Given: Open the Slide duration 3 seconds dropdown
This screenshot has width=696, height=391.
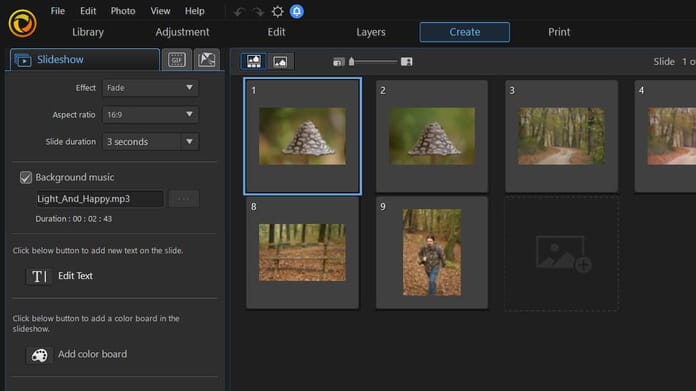Looking at the screenshot, I should 150,142.
